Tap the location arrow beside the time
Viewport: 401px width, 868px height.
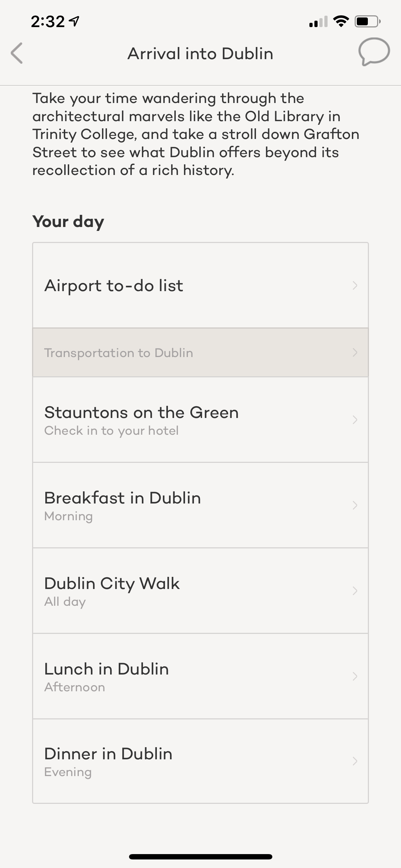coord(74,22)
